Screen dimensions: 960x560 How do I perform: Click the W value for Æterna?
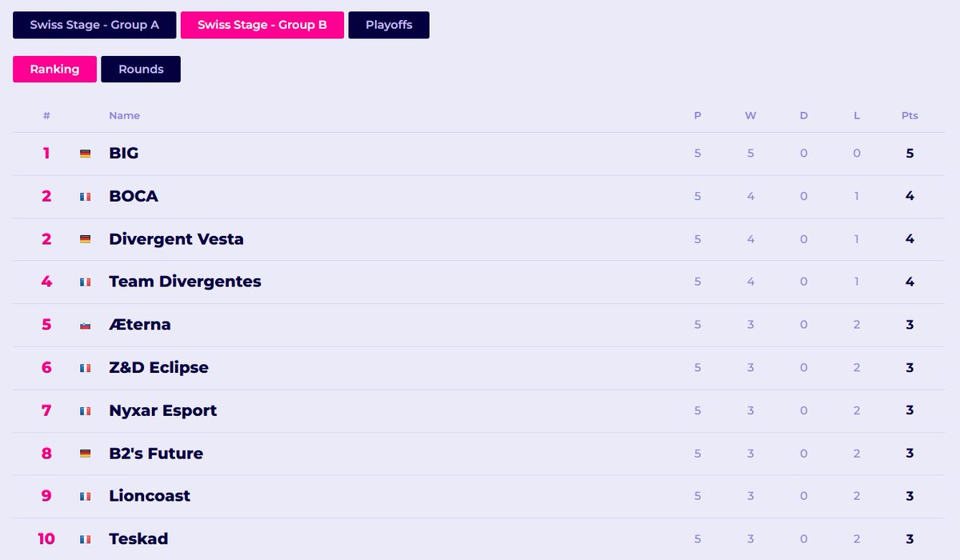[x=750, y=325]
